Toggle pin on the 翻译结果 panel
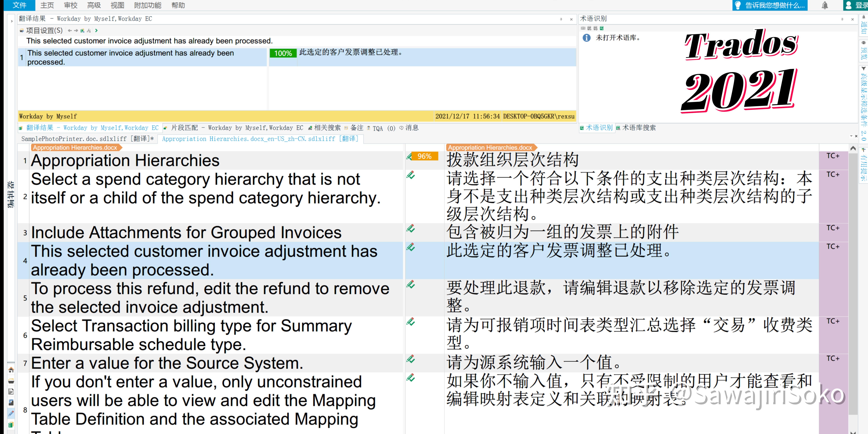Image resolution: width=868 pixels, height=434 pixels. 561,19
